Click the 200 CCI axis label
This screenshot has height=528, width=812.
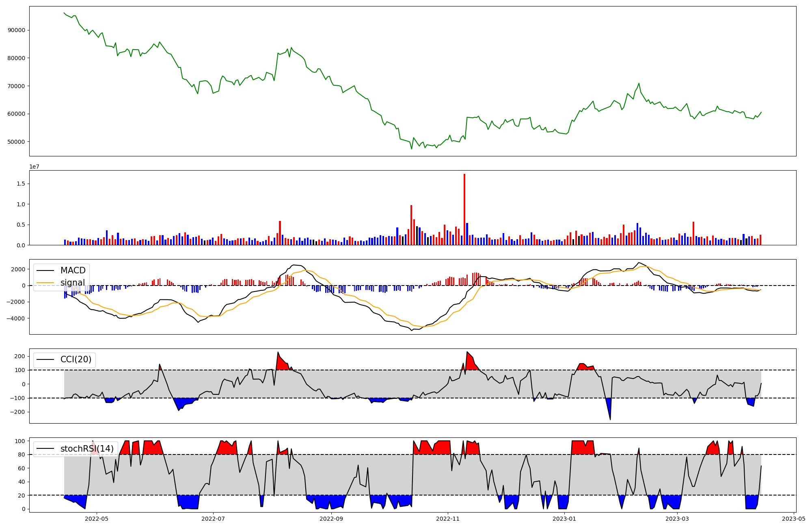click(19, 356)
